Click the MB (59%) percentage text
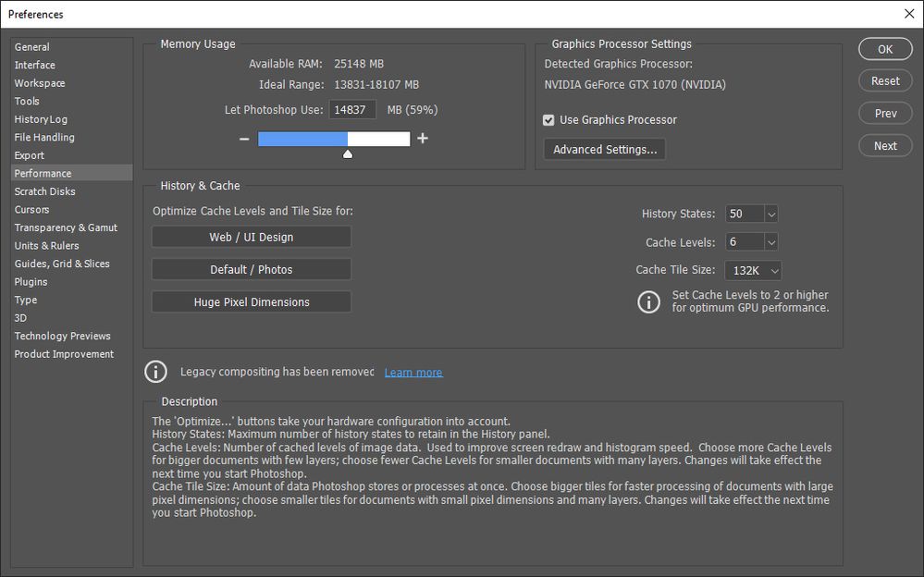The image size is (924, 577). click(x=413, y=110)
